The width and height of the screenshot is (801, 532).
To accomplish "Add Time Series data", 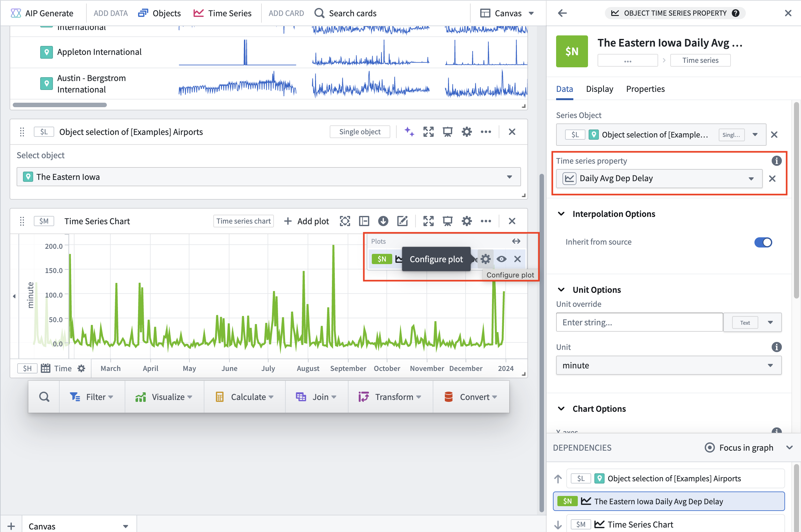I will [x=223, y=13].
